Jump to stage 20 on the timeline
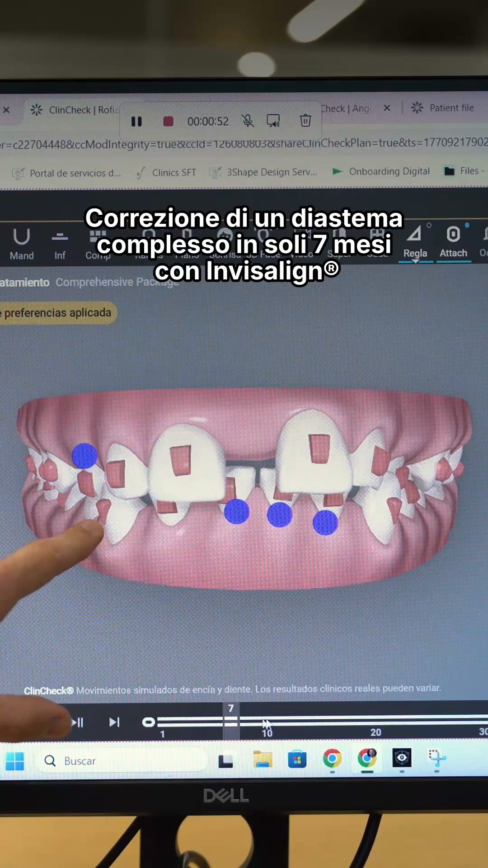The image size is (488, 868). coord(375,732)
